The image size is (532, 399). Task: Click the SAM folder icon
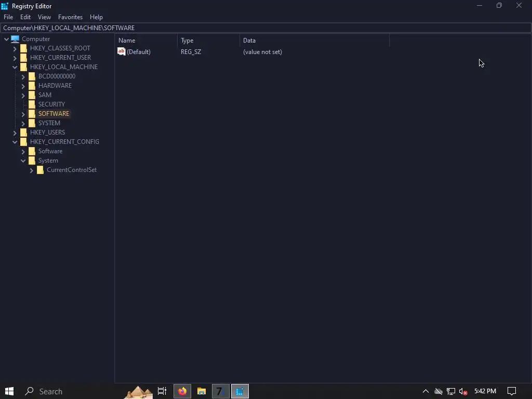(x=32, y=95)
